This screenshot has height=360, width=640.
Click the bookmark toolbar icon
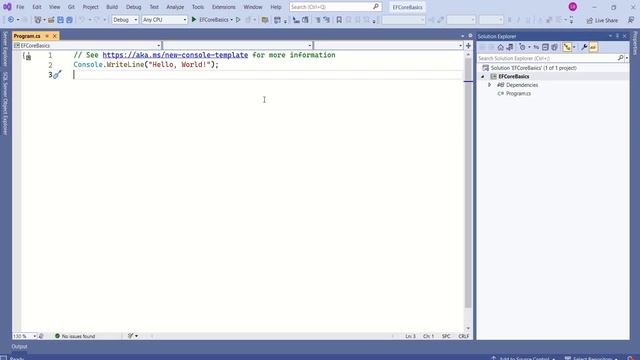(x=339, y=20)
